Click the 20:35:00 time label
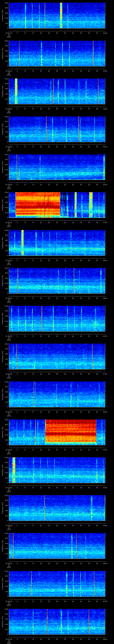The height and width of the screenshot is (644, 114). click(9, 184)
